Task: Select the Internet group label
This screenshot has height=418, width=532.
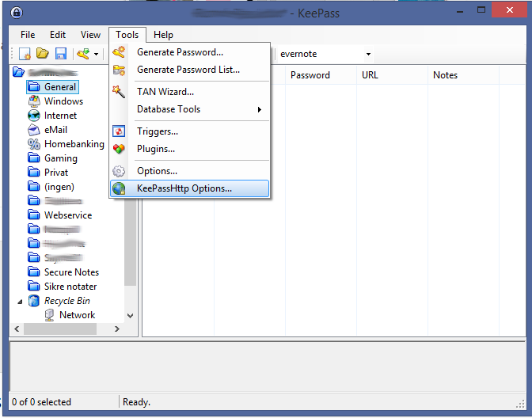Action: tap(60, 116)
